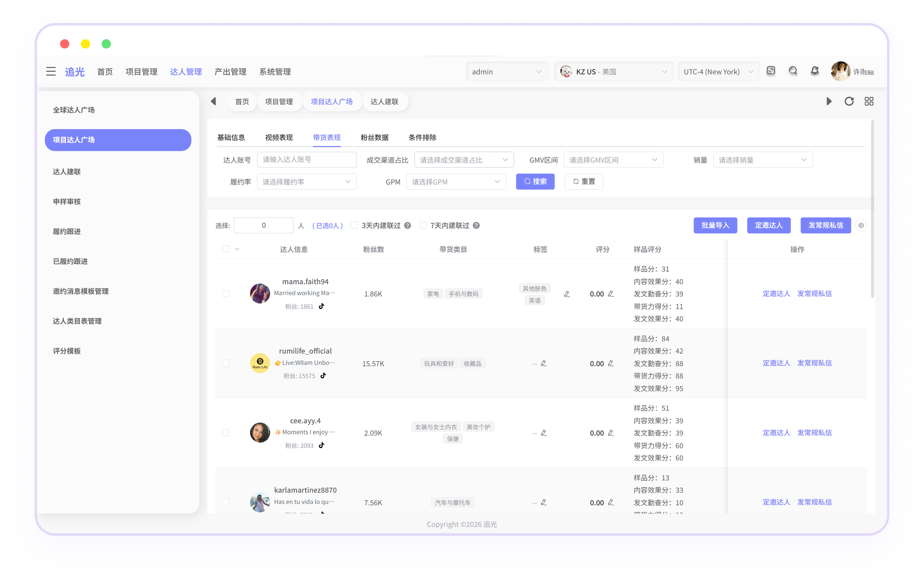Open 申样审核 in the sidebar
Viewport: 924px width, 582px height.
(67, 202)
